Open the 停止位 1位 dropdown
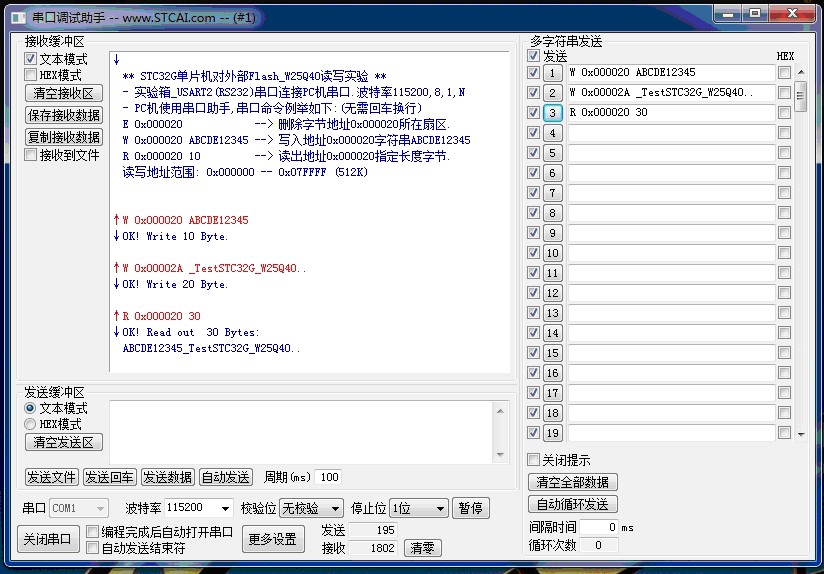Screen dimensions: 824x574 (419, 508)
